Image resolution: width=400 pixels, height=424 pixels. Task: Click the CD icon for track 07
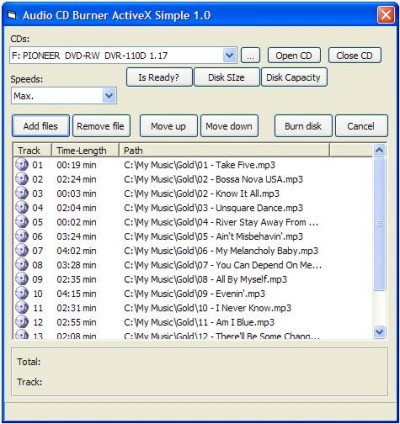pos(22,251)
